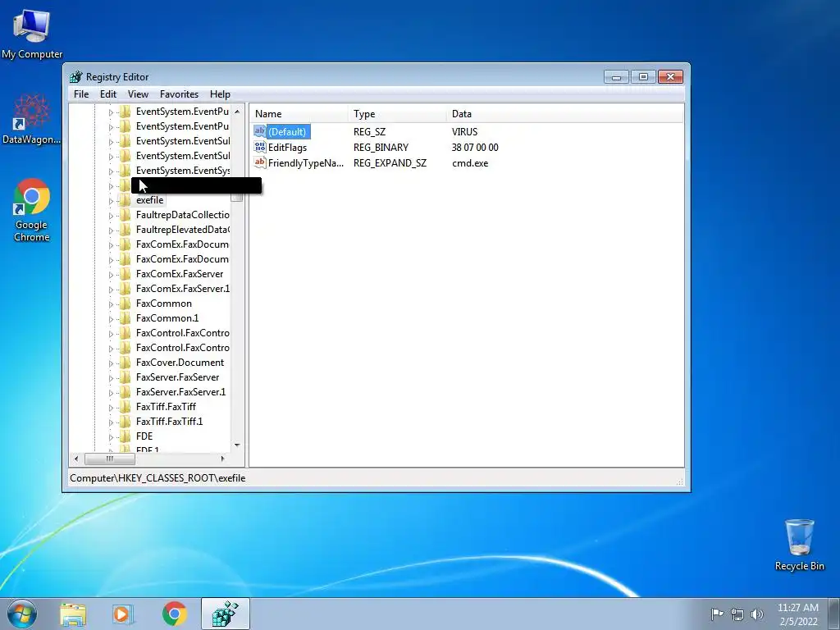Select the FaultrepElevatedData key

(x=183, y=230)
